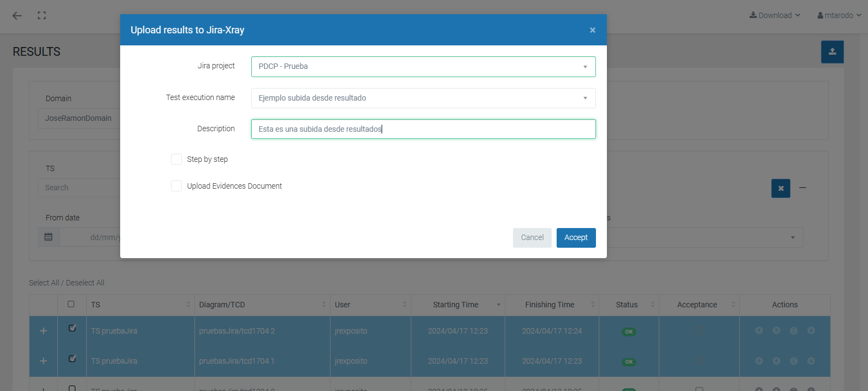Close the Upload results to Jira-Xray dialog
The width and height of the screenshot is (868, 391).
[x=592, y=30]
